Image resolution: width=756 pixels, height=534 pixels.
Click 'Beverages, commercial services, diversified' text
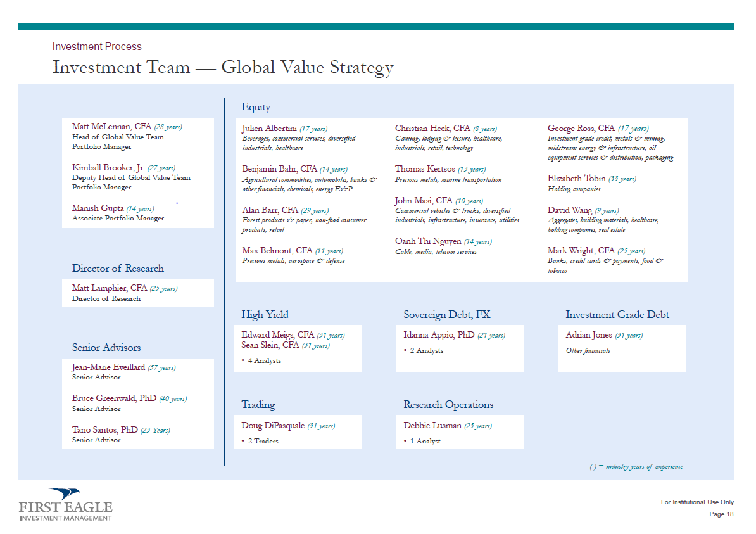tap(298, 139)
